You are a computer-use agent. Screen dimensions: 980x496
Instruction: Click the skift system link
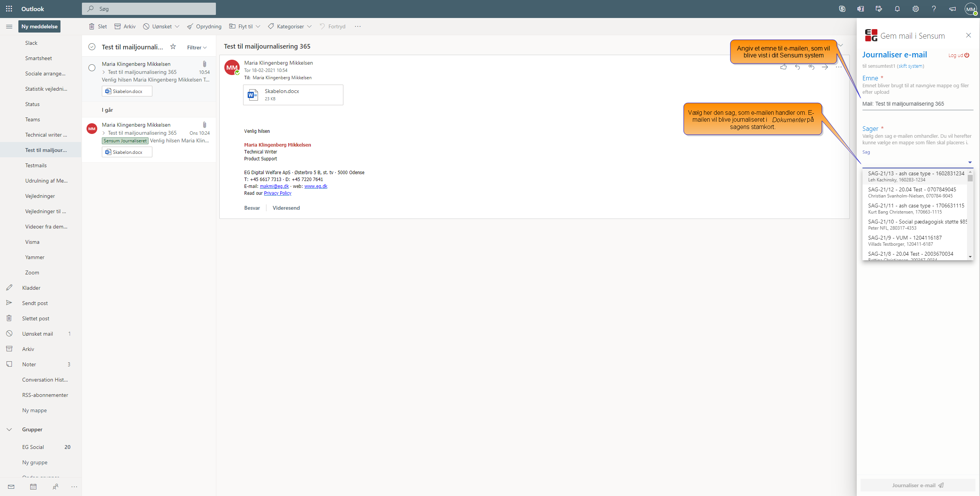[911, 66]
